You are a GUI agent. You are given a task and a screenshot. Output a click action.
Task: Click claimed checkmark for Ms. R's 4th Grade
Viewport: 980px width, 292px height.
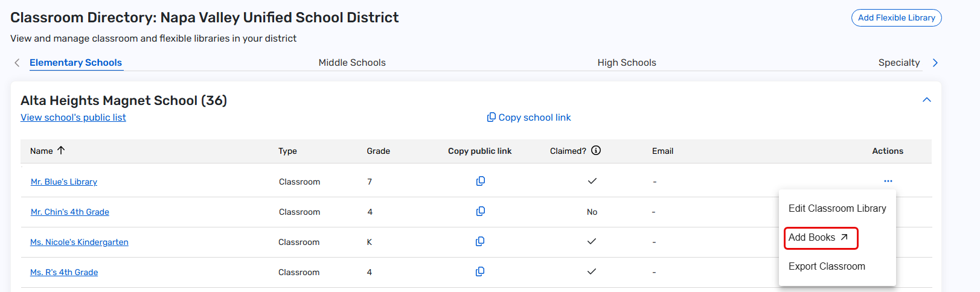point(592,271)
